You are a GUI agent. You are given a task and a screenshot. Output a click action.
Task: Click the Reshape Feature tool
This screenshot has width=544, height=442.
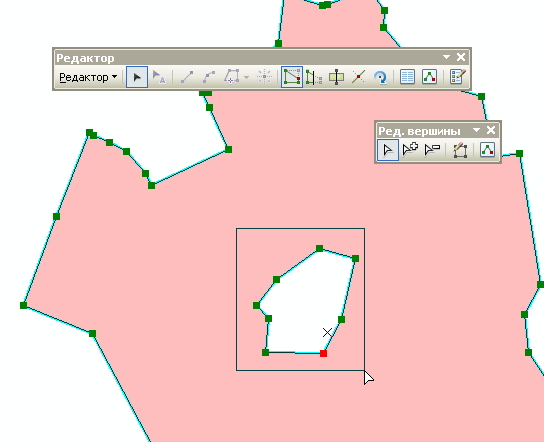pos(314,77)
